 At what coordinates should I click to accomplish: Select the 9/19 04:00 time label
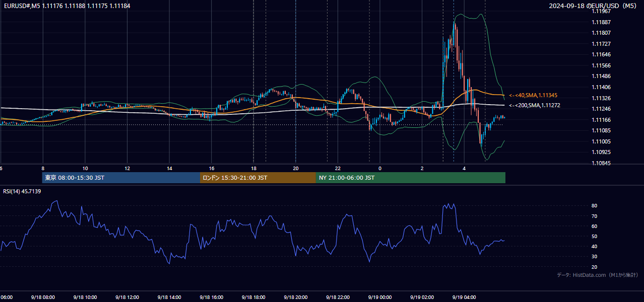[x=464, y=297]
